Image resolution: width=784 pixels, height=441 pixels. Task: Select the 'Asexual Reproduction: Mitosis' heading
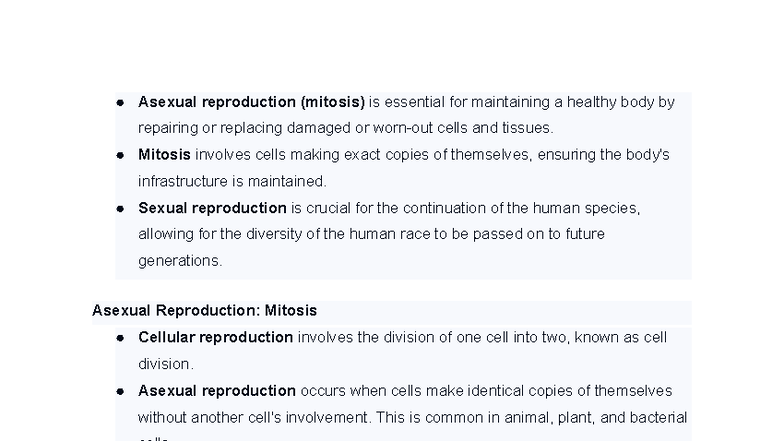204,310
